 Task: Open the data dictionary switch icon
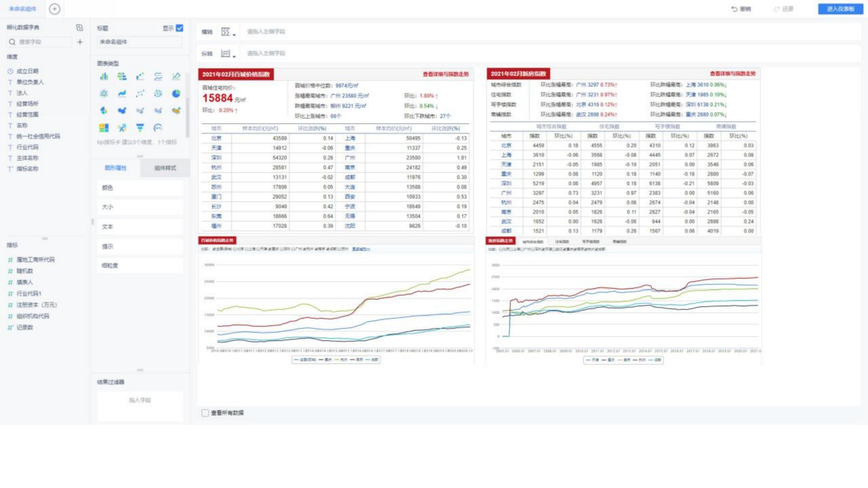point(79,27)
